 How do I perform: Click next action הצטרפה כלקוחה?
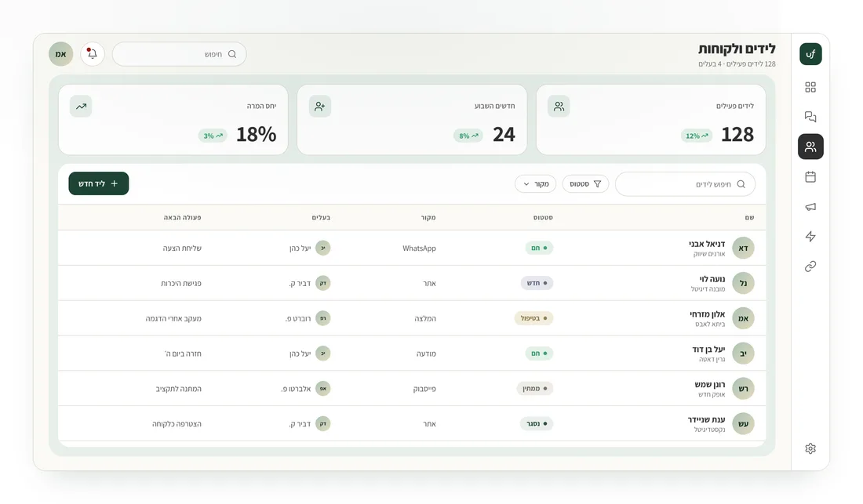tap(177, 424)
